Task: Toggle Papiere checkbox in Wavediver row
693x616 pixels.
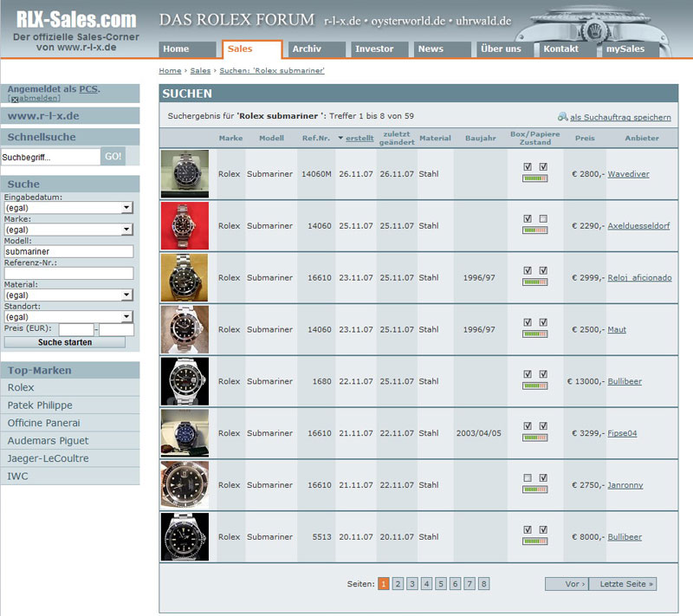Action: pos(543,166)
